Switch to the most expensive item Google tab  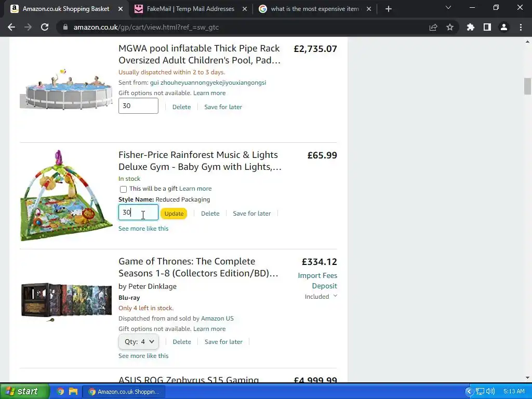(x=314, y=9)
